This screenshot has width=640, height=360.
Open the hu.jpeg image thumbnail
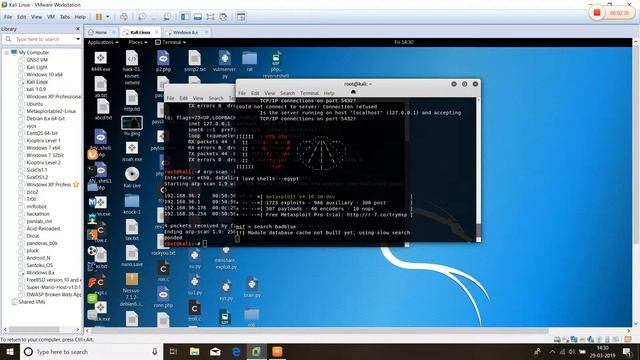point(131,126)
